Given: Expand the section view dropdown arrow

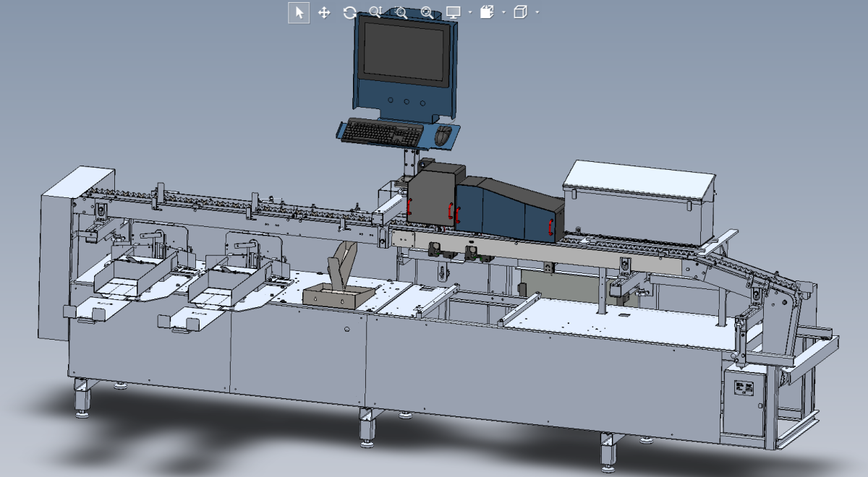Looking at the screenshot, I should (503, 12).
